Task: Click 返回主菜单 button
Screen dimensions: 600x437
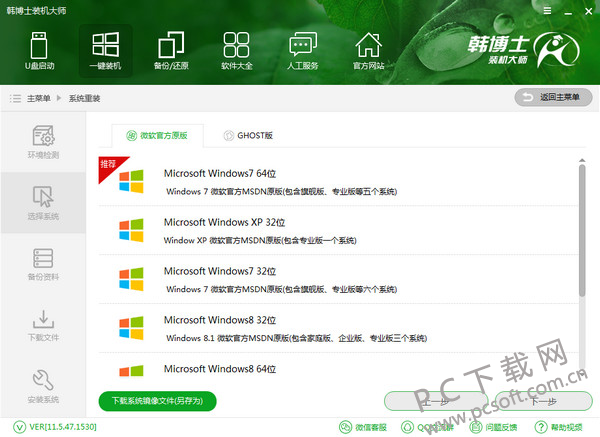Action: click(x=553, y=97)
